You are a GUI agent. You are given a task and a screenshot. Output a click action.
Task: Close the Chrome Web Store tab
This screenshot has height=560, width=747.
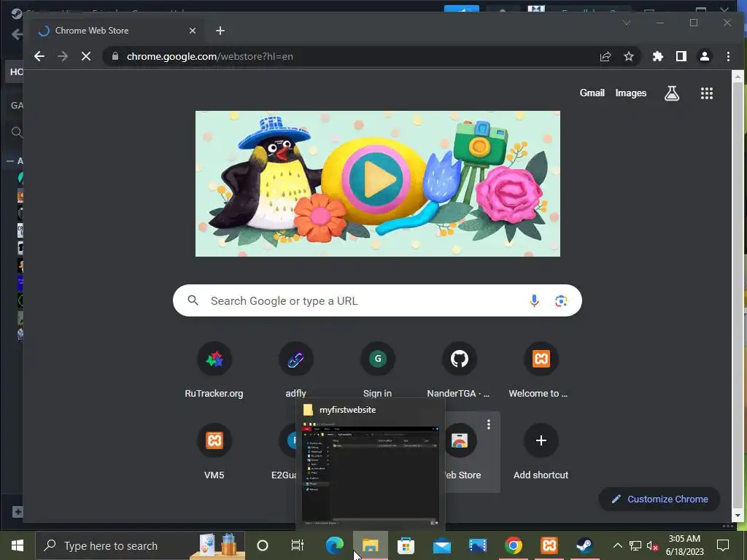[193, 31]
